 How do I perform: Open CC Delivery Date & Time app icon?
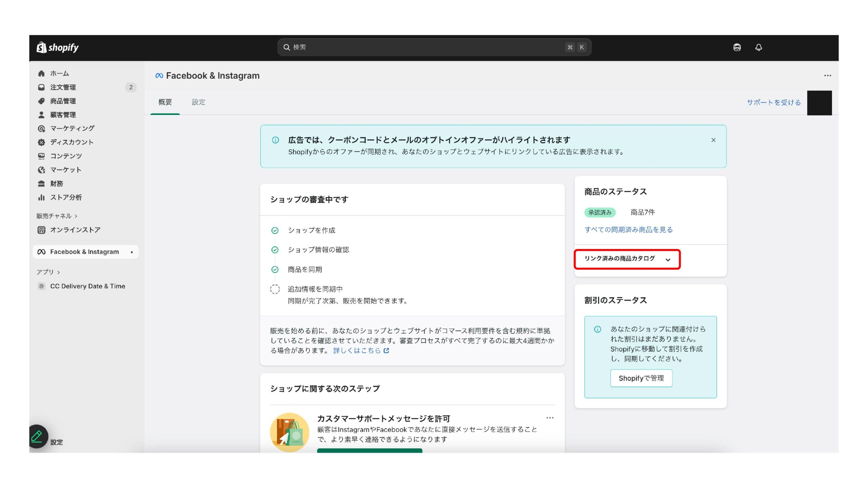(41, 286)
